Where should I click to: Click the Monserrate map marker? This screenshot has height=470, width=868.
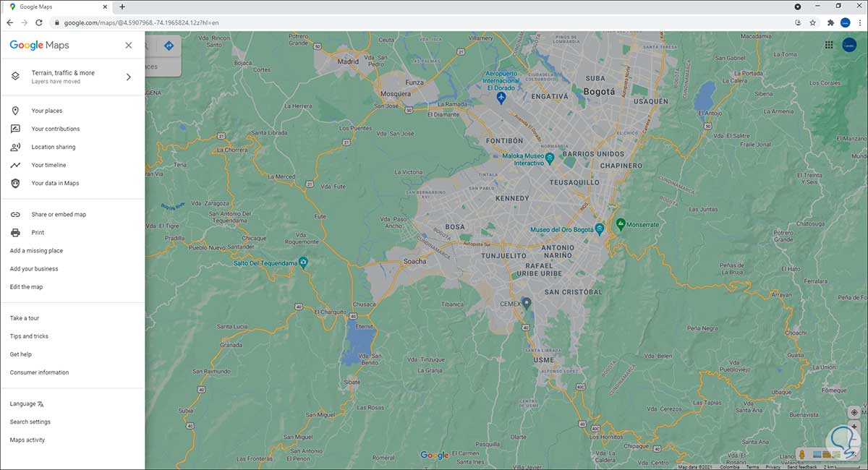pyautogui.click(x=620, y=224)
